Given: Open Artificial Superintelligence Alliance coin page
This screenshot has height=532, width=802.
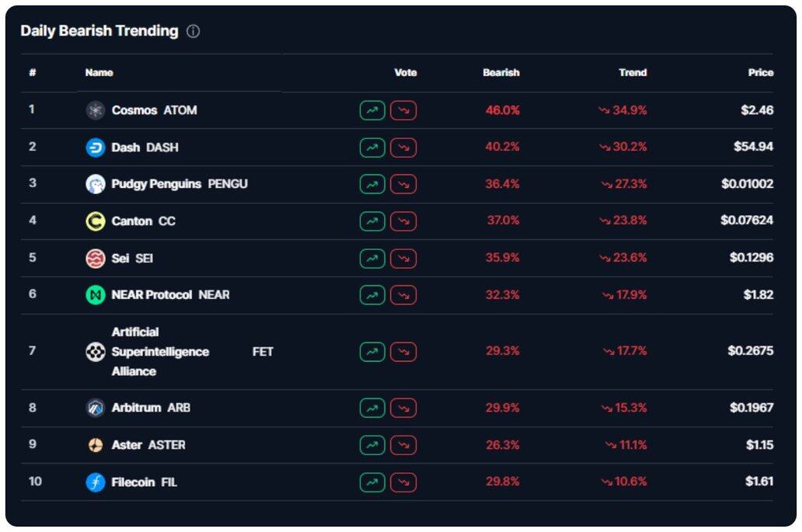Looking at the screenshot, I should pyautogui.click(x=159, y=352).
